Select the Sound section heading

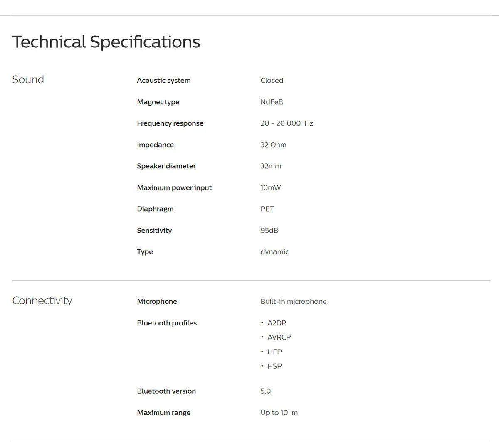28,79
